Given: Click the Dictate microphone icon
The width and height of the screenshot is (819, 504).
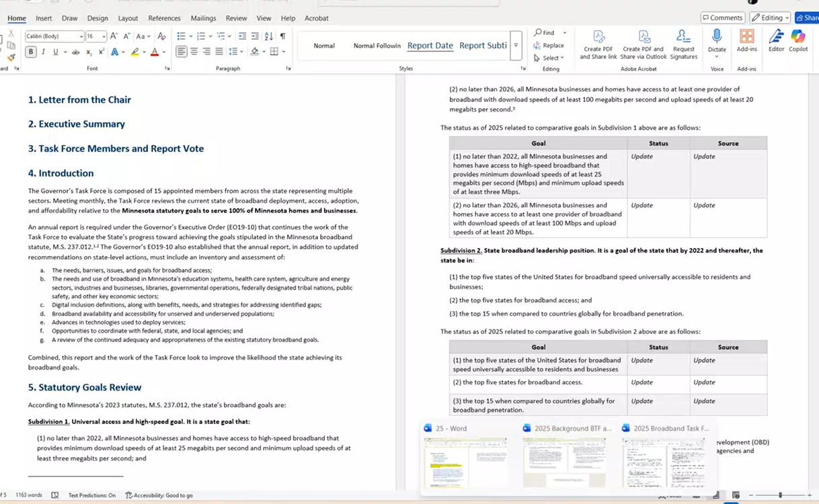Looking at the screenshot, I should tap(717, 36).
